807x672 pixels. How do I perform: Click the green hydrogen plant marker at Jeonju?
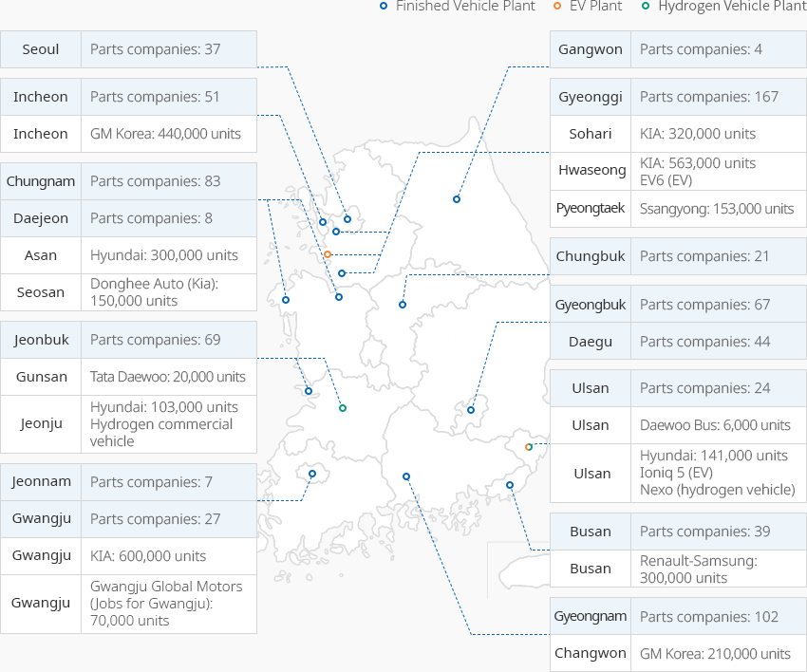tap(343, 408)
